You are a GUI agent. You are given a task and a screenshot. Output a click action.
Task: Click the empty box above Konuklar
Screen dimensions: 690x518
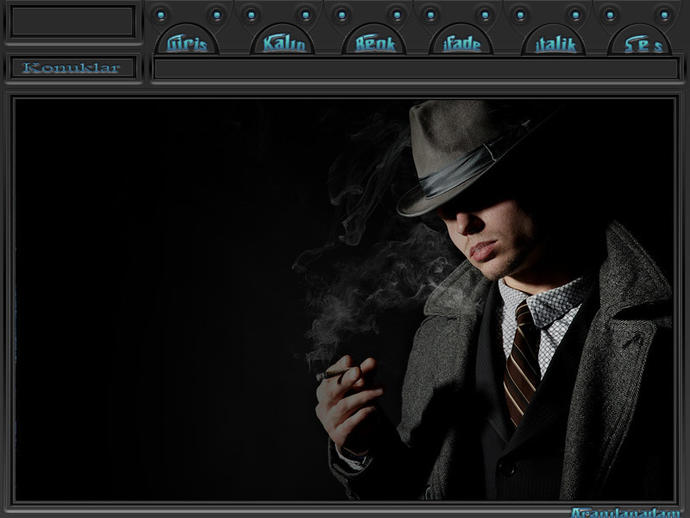click(73, 21)
